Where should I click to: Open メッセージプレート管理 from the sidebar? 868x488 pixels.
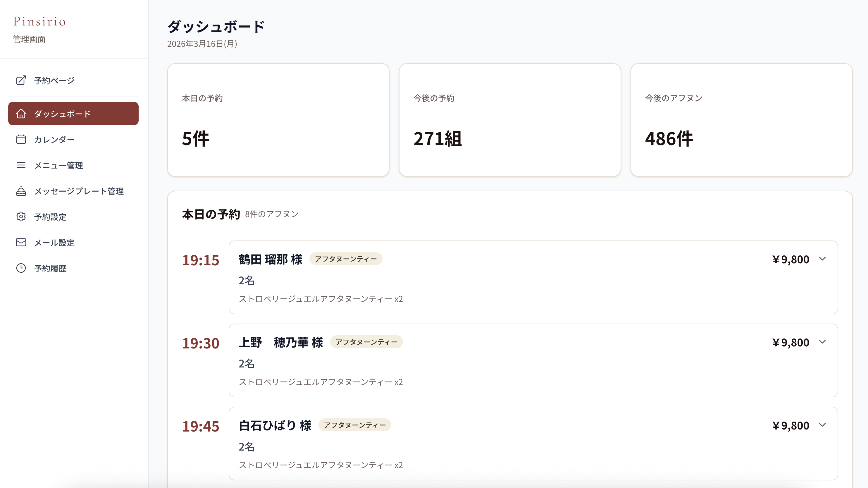point(79,191)
